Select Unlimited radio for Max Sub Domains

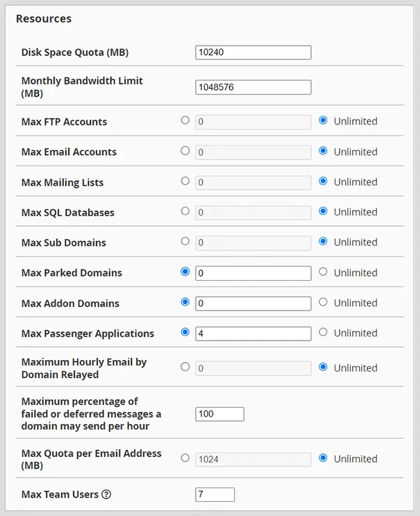pos(323,241)
